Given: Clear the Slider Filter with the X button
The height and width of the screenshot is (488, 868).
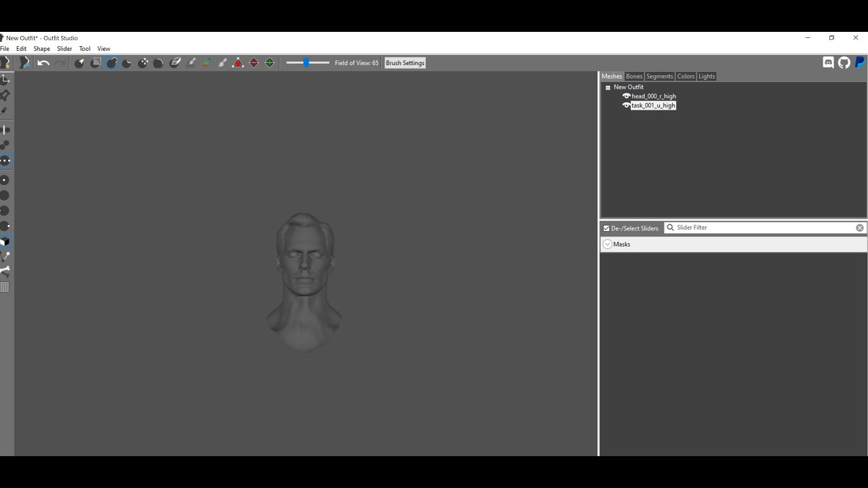Looking at the screenshot, I should (860, 228).
